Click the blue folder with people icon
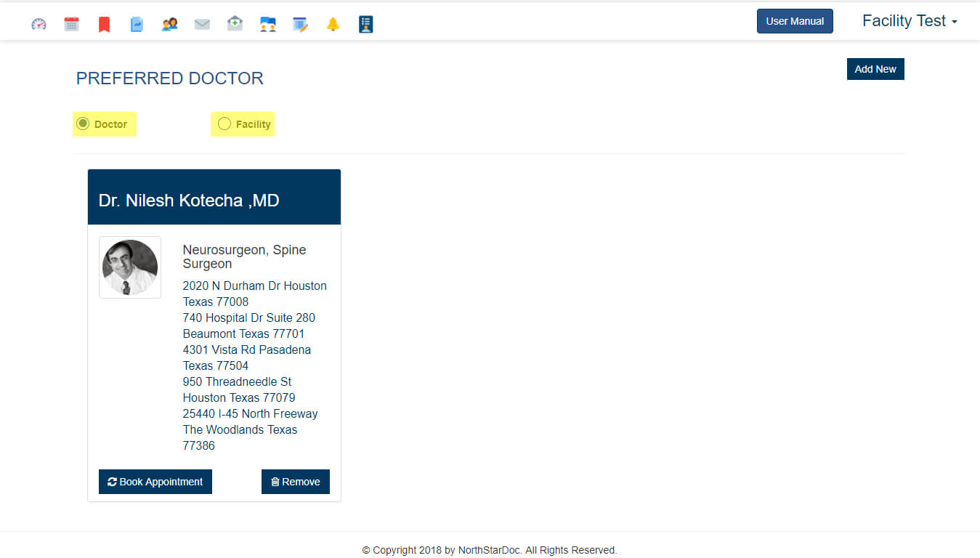This screenshot has width=980, height=558. (x=267, y=25)
